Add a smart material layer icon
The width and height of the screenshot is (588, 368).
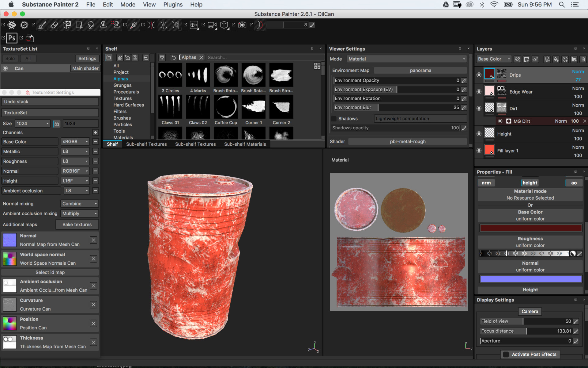565,59
